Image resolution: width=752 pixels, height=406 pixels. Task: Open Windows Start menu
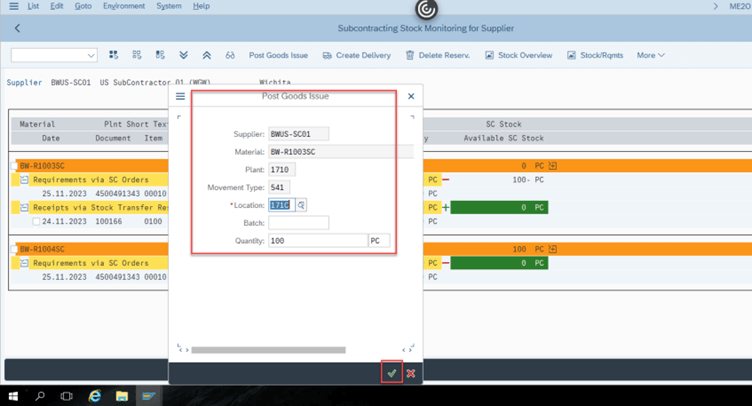(x=13, y=396)
